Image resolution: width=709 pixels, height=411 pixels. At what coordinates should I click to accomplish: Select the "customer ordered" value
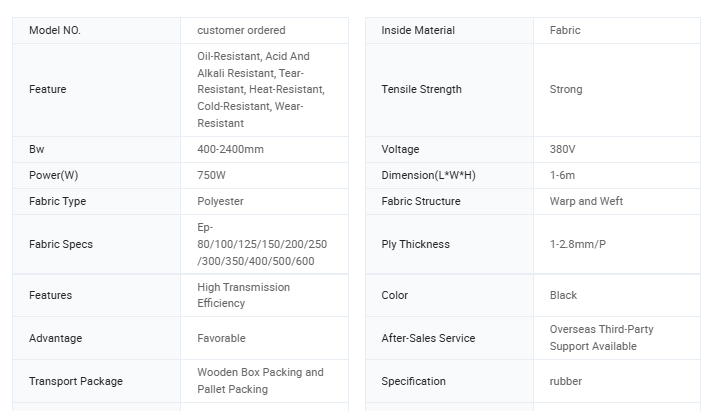coord(241,30)
